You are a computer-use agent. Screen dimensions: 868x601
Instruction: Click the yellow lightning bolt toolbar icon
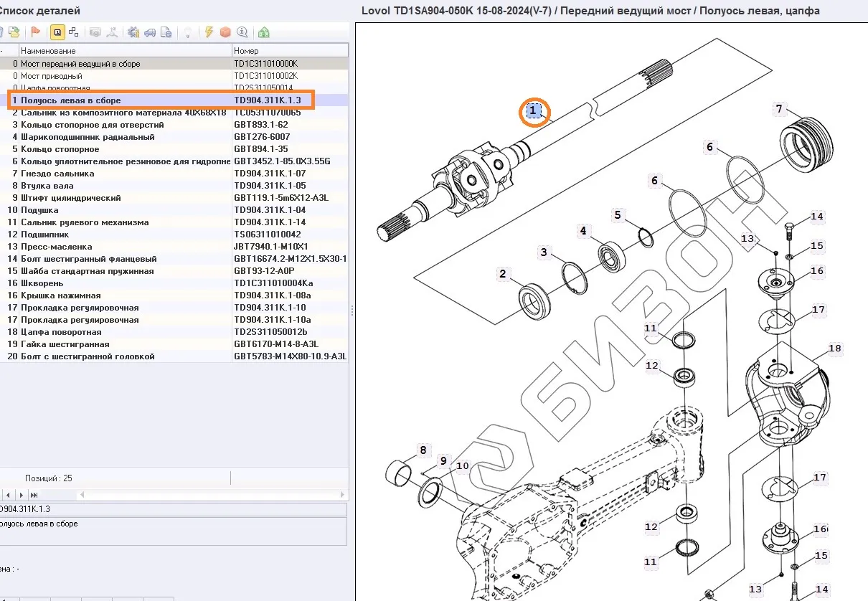[x=209, y=32]
